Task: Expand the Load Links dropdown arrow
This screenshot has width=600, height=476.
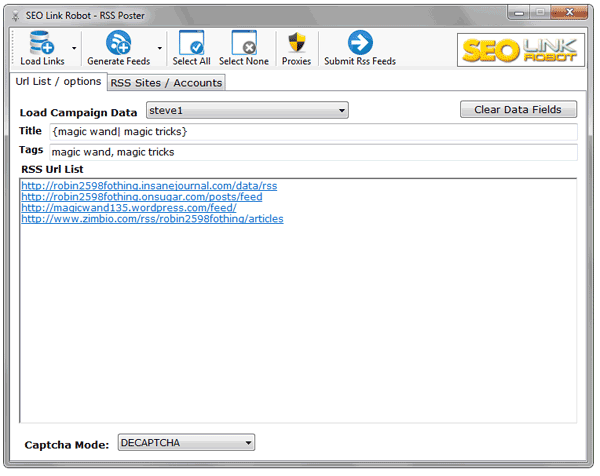Action: (74, 48)
